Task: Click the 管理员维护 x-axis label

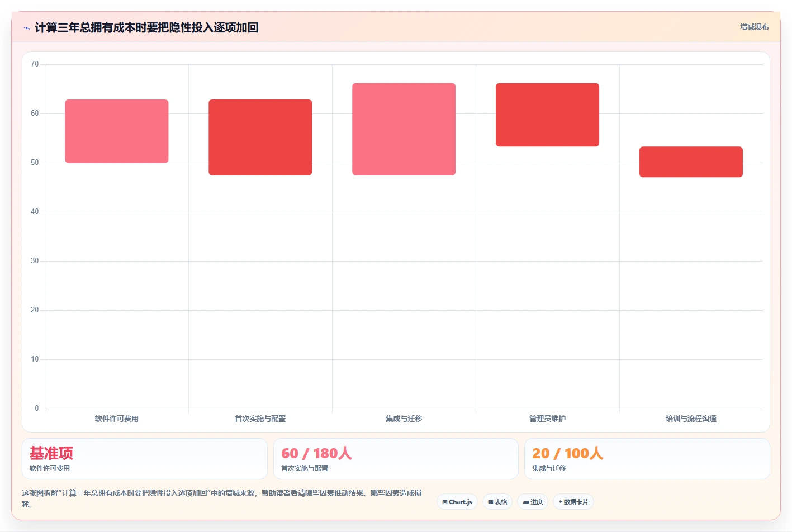Action: 547,419
